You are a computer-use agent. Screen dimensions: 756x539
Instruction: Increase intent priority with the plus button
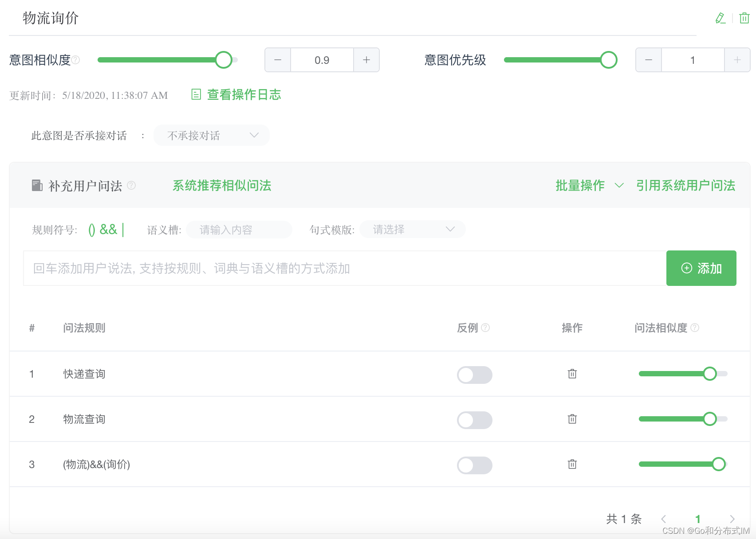click(737, 60)
